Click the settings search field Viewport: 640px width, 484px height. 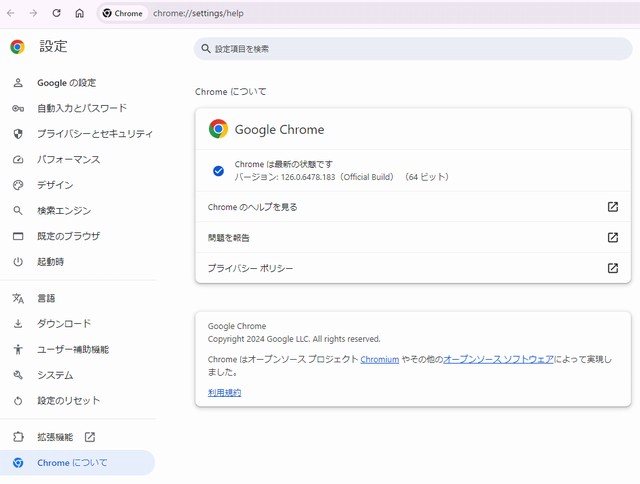[413, 49]
